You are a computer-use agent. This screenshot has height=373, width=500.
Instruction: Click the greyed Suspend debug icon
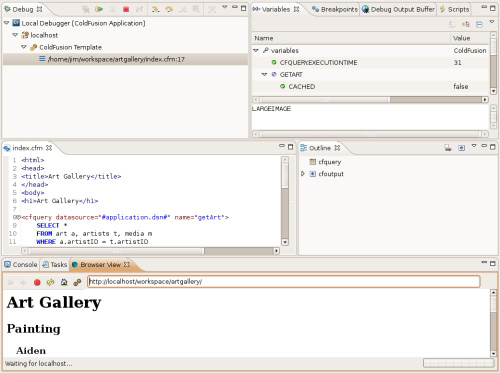click(112, 9)
